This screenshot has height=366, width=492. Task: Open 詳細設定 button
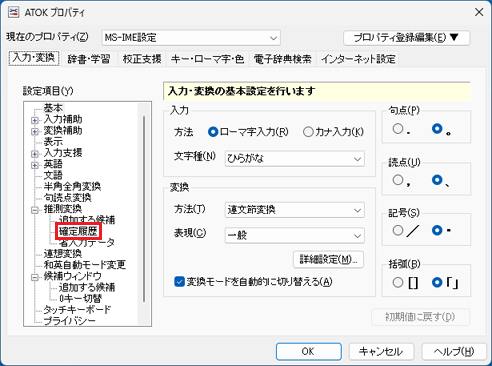[x=328, y=259]
